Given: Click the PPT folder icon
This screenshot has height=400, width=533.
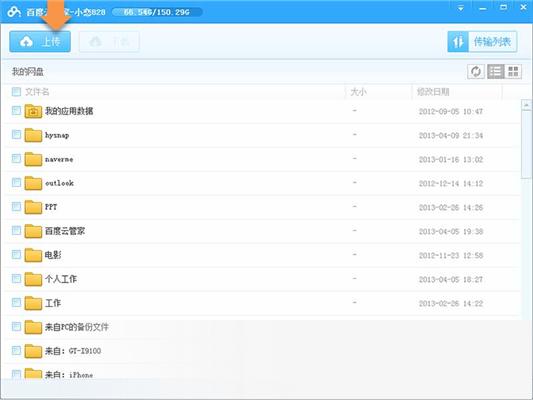Looking at the screenshot, I should pyautogui.click(x=33, y=207).
